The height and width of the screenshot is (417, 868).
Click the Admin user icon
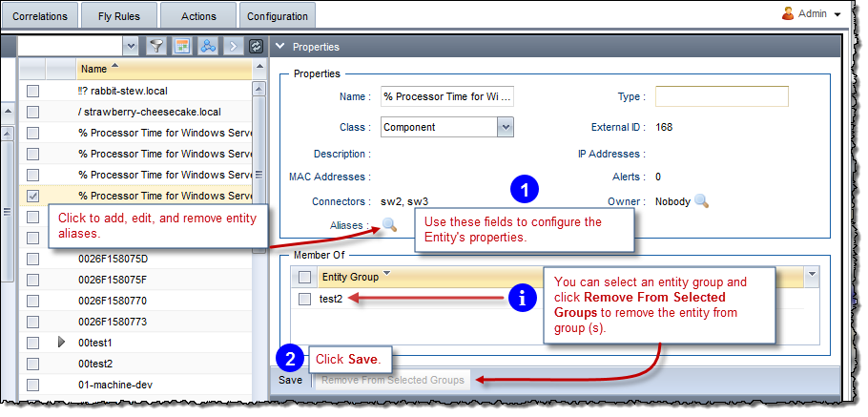coord(788,14)
